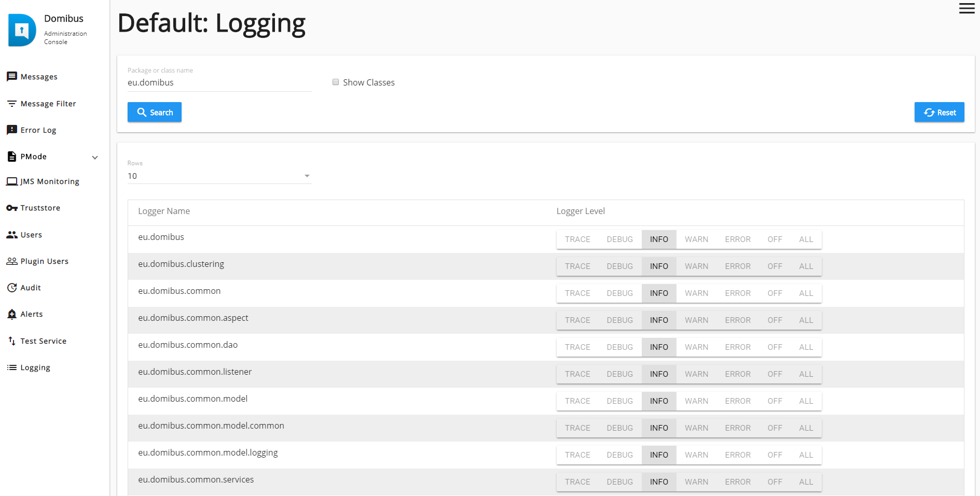Open the Plugin Users page
The width and height of the screenshot is (980, 496).
45,261
